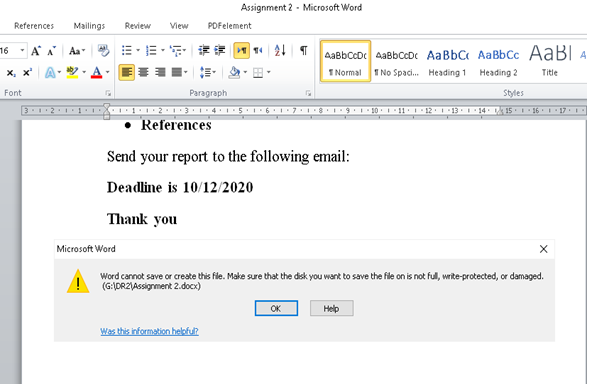
Task: Decrease paragraph indent
Action: (x=204, y=50)
